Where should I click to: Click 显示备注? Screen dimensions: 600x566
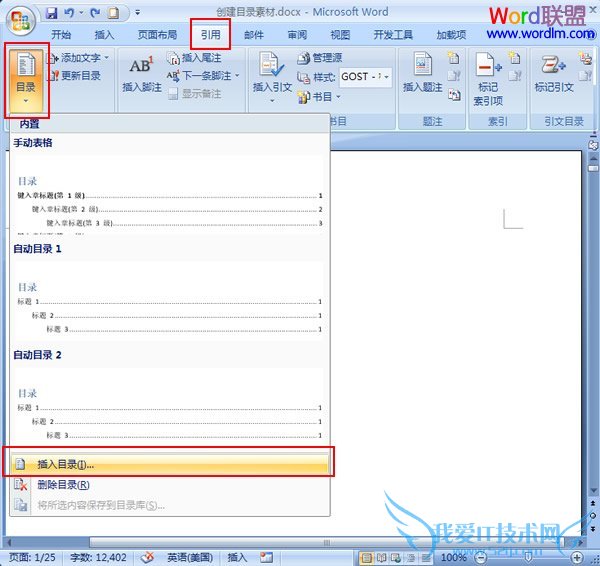195,93
